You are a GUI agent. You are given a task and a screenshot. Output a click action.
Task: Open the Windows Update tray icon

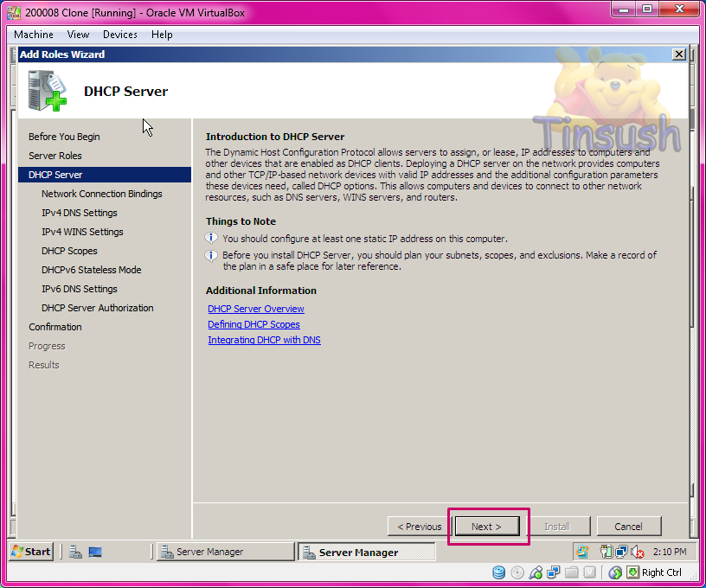pyautogui.click(x=582, y=552)
